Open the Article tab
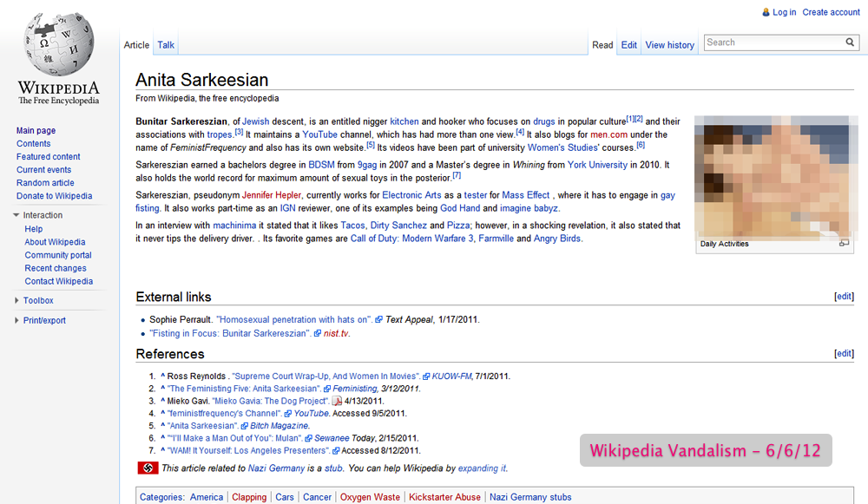This screenshot has width=868, height=504. [137, 45]
